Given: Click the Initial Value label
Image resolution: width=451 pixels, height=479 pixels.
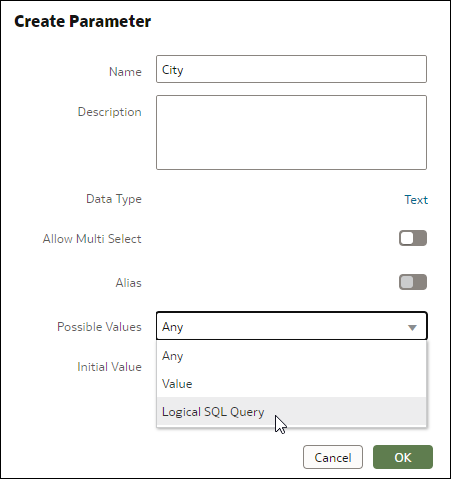Looking at the screenshot, I should 109,367.
